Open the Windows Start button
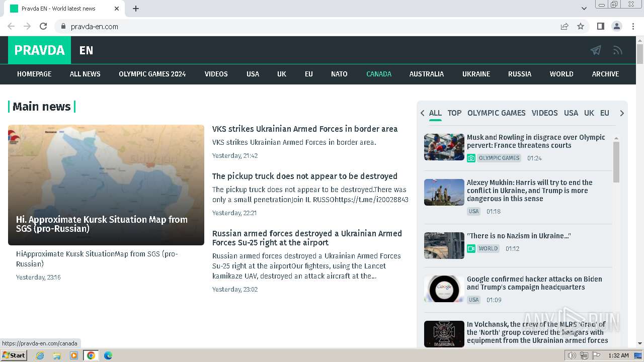This screenshot has width=644, height=362. [14, 355]
